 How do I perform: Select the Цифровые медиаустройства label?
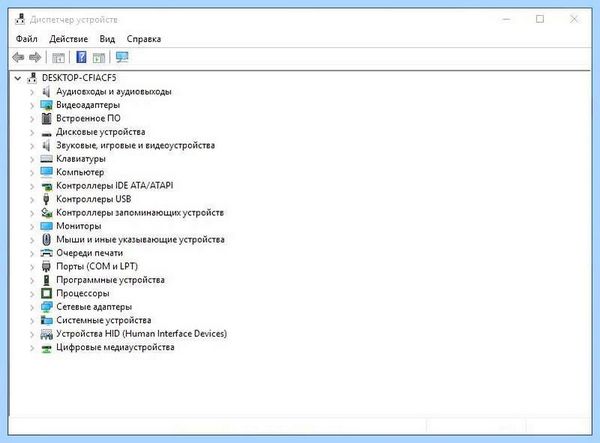pyautogui.click(x=115, y=347)
